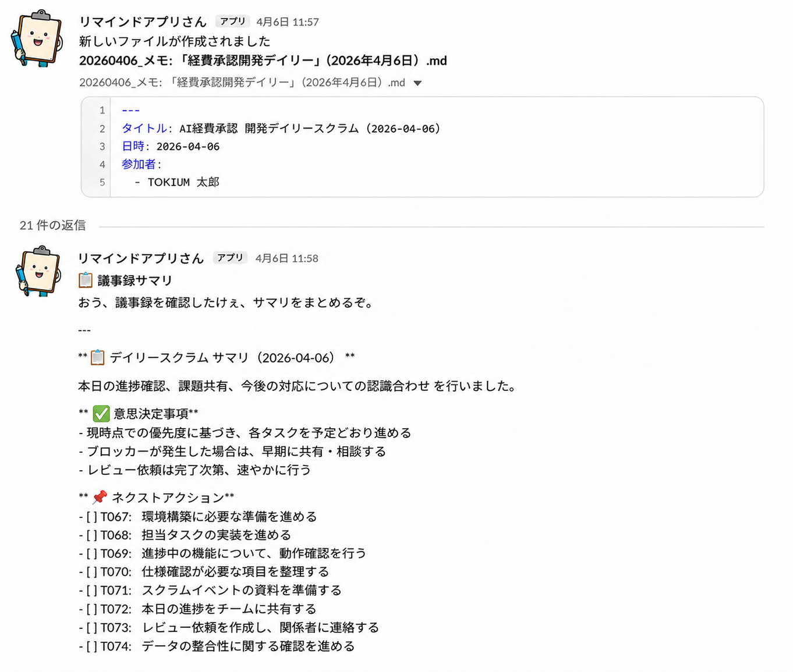Open timestamp 4月6日 11:57
The width and height of the screenshot is (793, 672).
tap(288, 22)
